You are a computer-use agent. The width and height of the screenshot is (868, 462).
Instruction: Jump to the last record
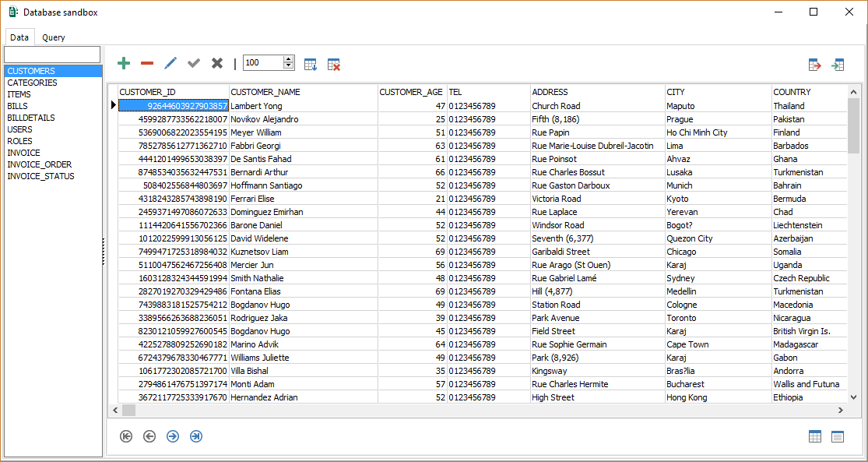pyautogui.click(x=195, y=436)
